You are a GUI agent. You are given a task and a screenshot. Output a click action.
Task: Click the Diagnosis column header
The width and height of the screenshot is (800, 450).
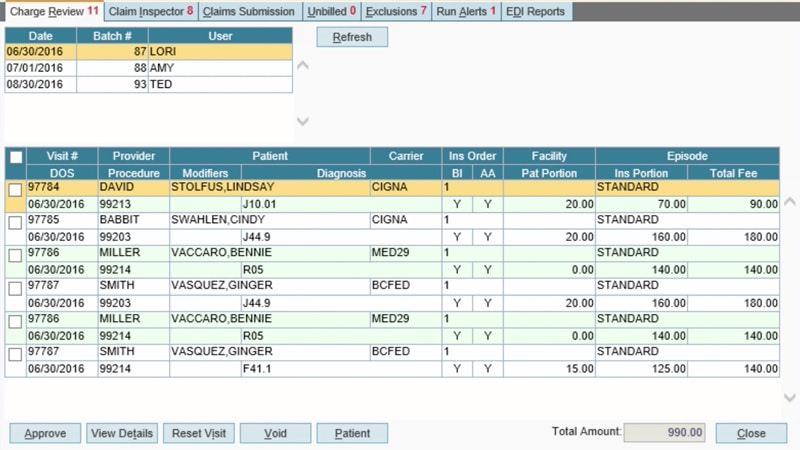pos(341,173)
